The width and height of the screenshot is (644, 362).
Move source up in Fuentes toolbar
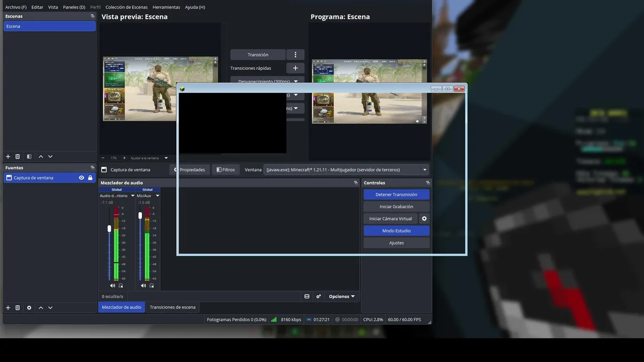(41, 308)
